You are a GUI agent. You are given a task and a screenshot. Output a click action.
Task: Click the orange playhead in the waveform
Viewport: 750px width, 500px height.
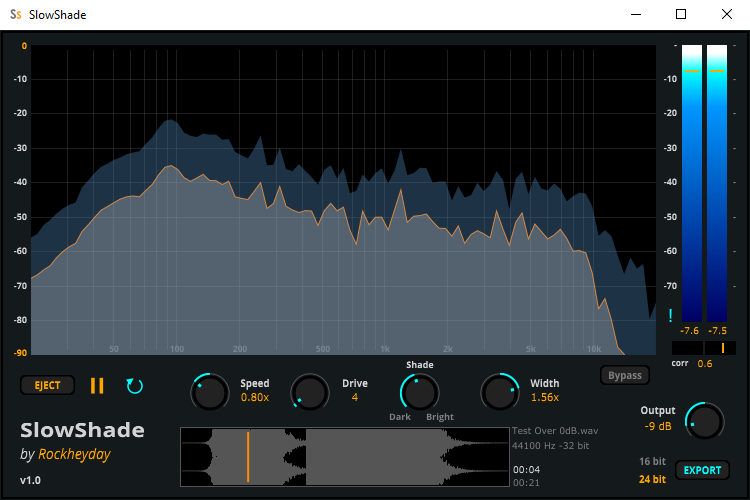click(248, 457)
